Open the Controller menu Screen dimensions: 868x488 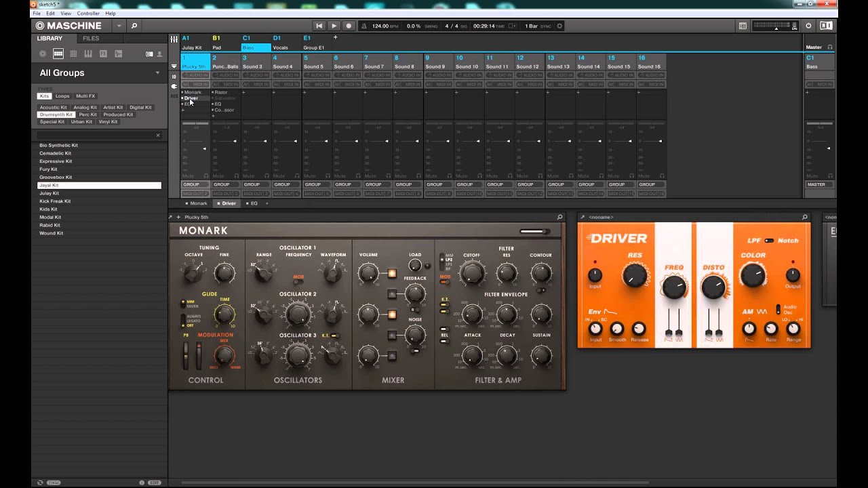[x=88, y=13]
